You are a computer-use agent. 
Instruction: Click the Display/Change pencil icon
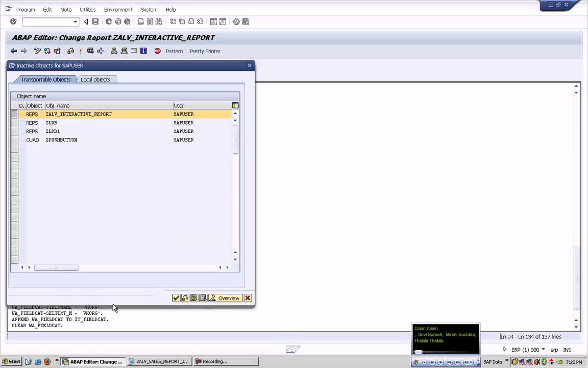37,51
